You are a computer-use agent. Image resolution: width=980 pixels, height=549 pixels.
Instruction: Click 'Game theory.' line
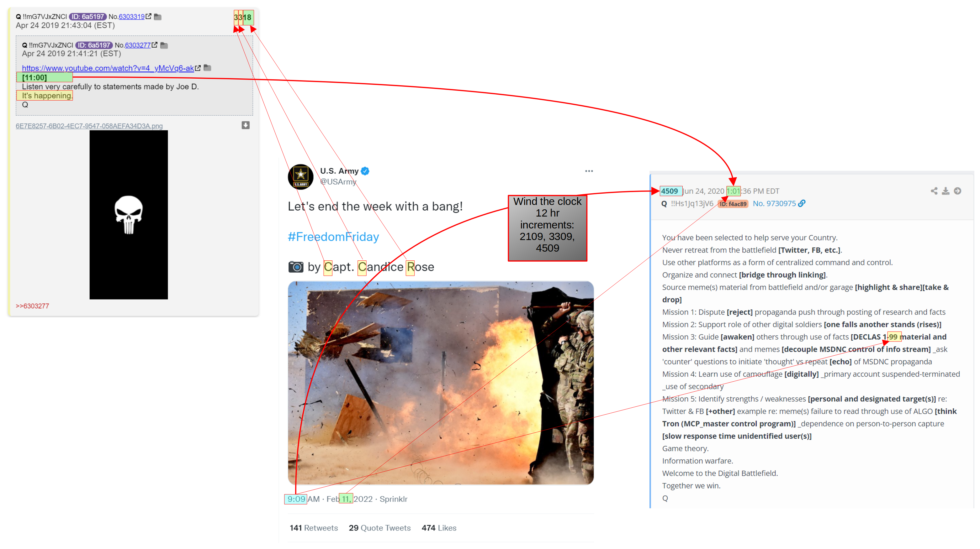click(685, 449)
